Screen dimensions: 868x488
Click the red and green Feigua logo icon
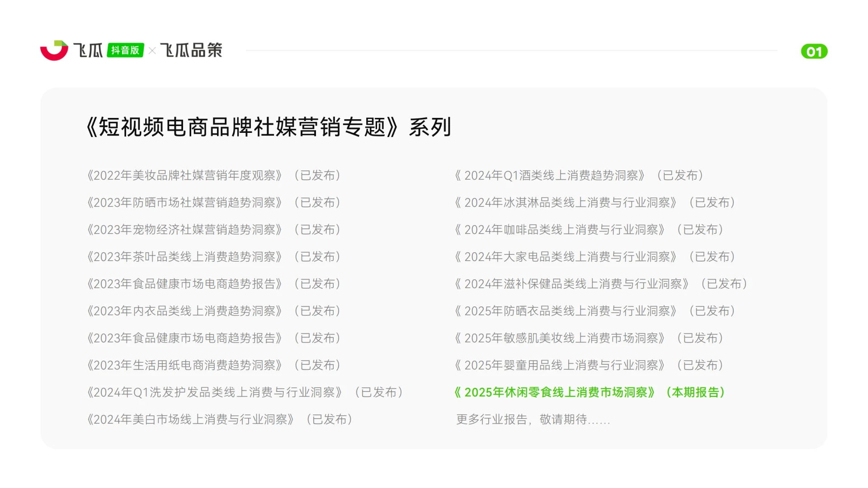[54, 50]
